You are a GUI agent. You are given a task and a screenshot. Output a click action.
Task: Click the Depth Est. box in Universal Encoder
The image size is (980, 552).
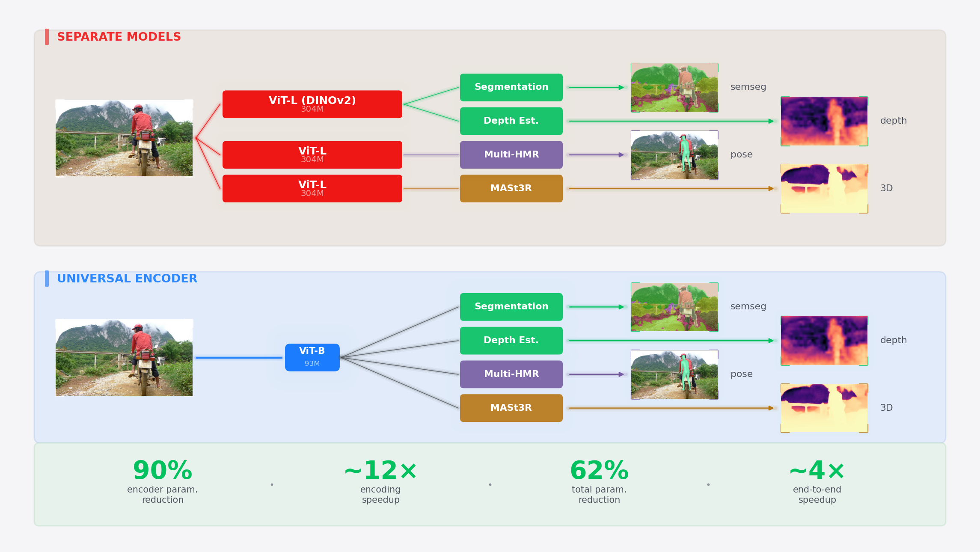511,341
